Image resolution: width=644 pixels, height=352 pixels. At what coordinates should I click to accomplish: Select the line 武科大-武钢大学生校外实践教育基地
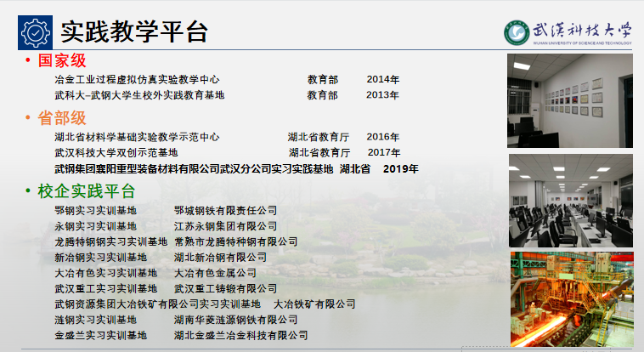[x=139, y=95]
